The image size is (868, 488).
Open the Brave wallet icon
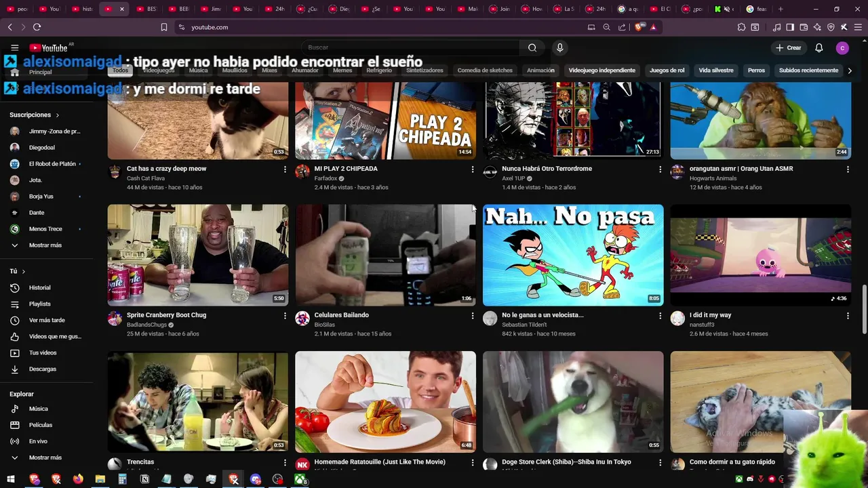pyautogui.click(x=804, y=27)
